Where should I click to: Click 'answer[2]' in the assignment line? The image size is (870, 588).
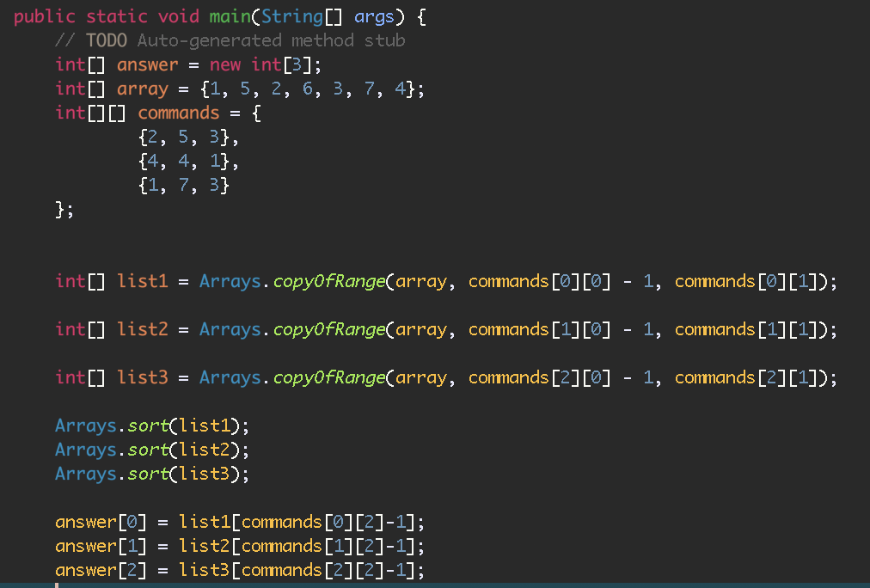click(x=101, y=570)
